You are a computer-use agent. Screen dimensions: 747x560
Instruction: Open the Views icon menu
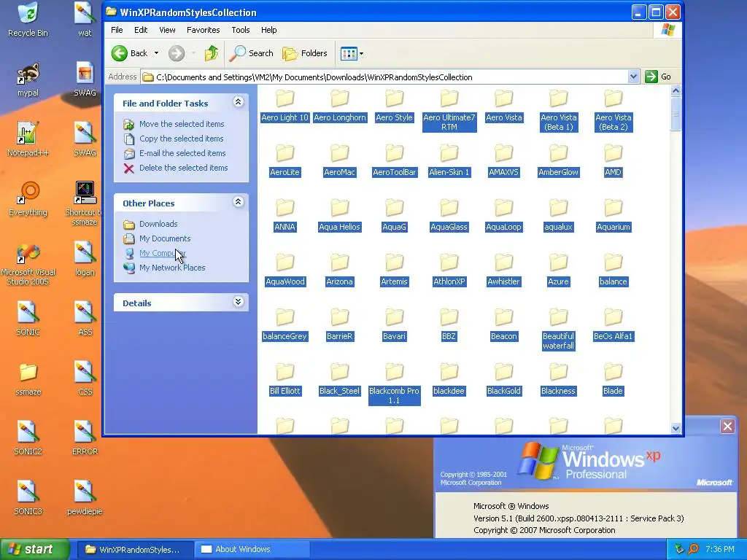(352, 53)
